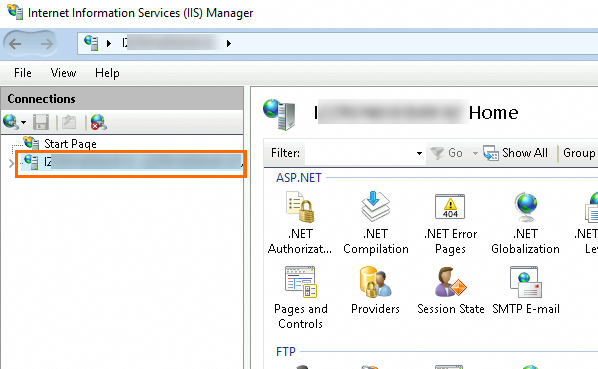This screenshot has width=598, height=369.
Task: Open the SMTP E-mail feature
Action: (x=526, y=290)
